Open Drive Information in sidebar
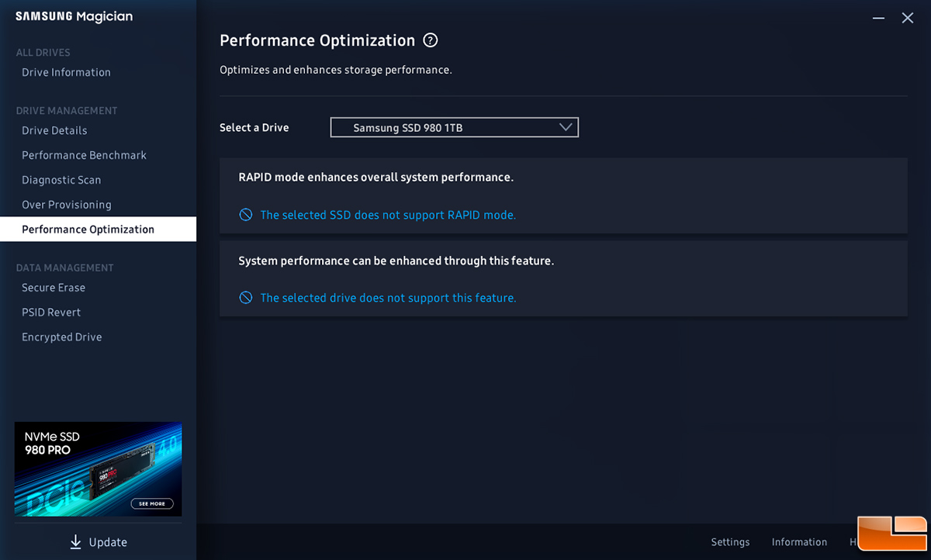 [66, 72]
